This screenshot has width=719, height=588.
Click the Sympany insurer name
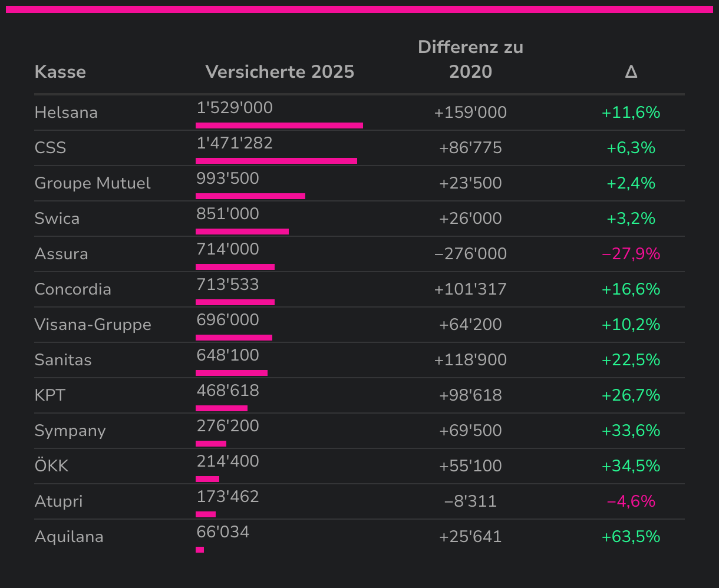click(70, 431)
